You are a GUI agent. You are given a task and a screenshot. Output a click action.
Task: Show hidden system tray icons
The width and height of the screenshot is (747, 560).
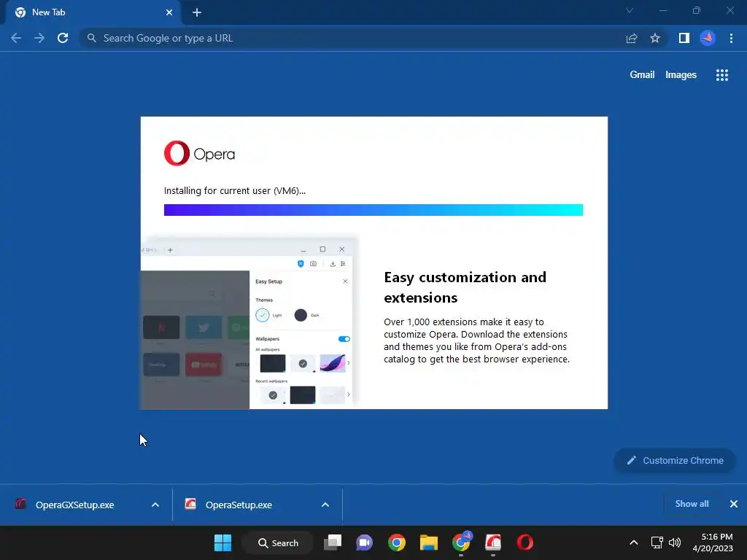(x=634, y=542)
